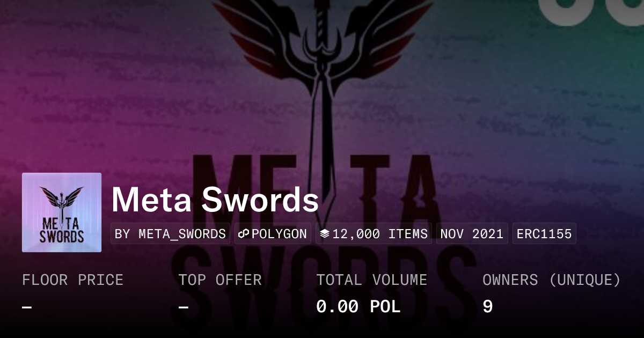Viewport: 644px width, 338px height.
Task: Click the "ERC1155" token standard badge
Action: tap(544, 234)
